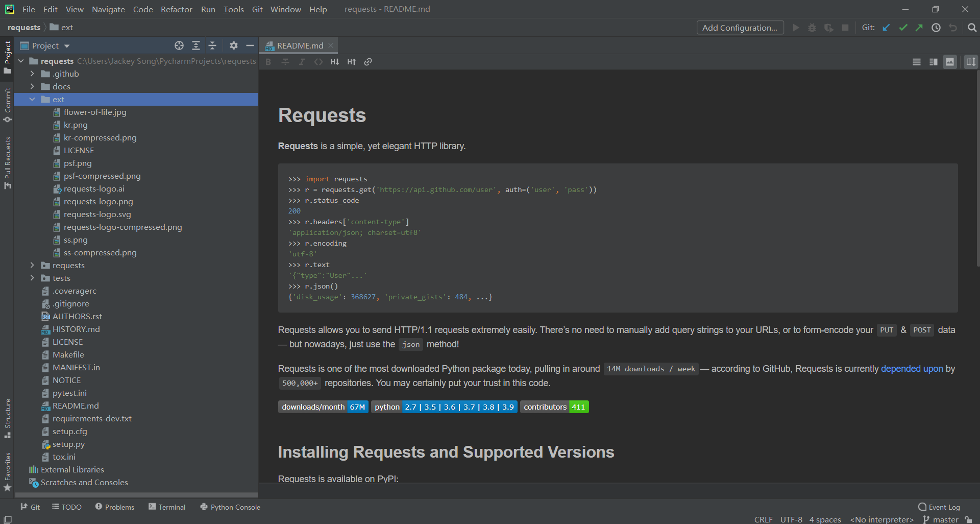Expand the .github folder
This screenshot has width=980, height=524.
pyautogui.click(x=32, y=74)
